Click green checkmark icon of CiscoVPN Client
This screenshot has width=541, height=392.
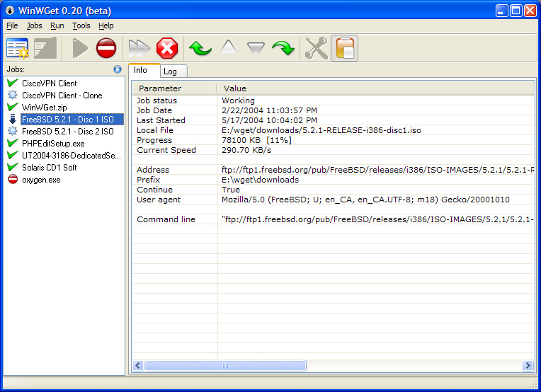[13, 83]
